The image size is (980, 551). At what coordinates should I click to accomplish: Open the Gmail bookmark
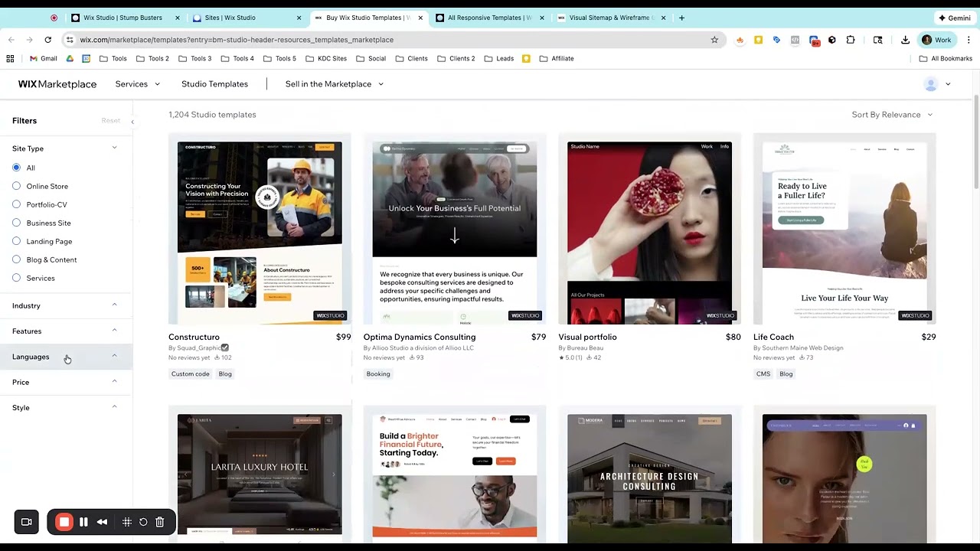tap(43, 58)
